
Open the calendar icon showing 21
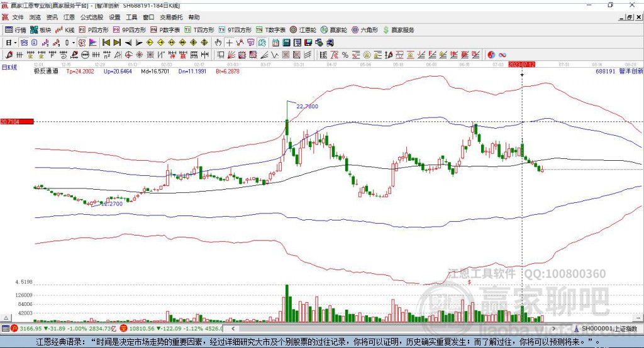[275, 43]
